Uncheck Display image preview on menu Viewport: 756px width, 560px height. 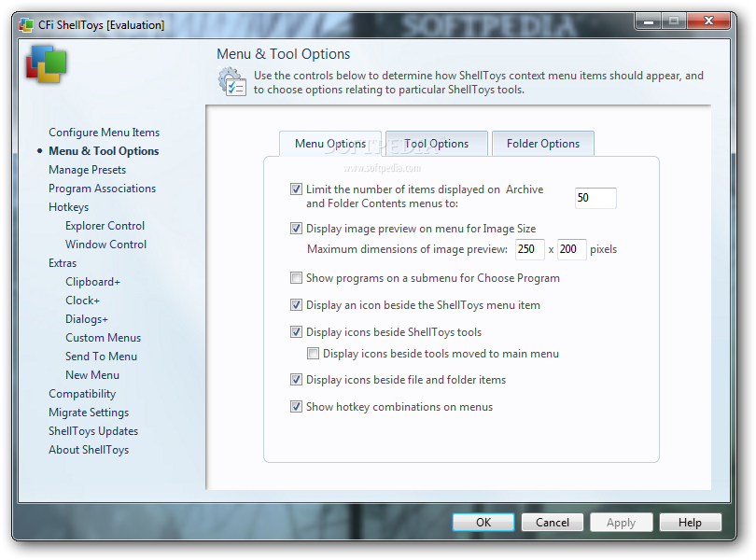tap(296, 228)
